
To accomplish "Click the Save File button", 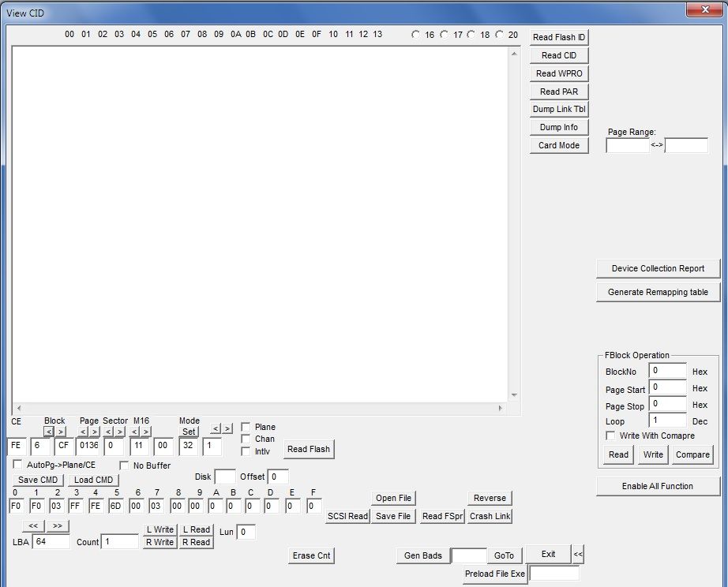I will click(x=393, y=516).
